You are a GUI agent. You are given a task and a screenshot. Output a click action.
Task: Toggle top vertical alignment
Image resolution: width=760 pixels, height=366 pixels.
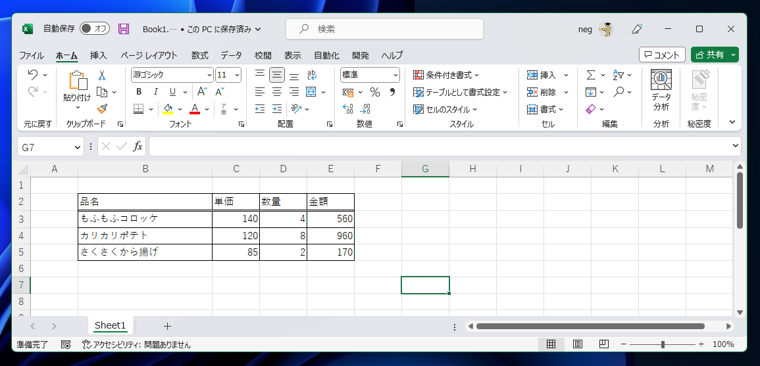260,75
